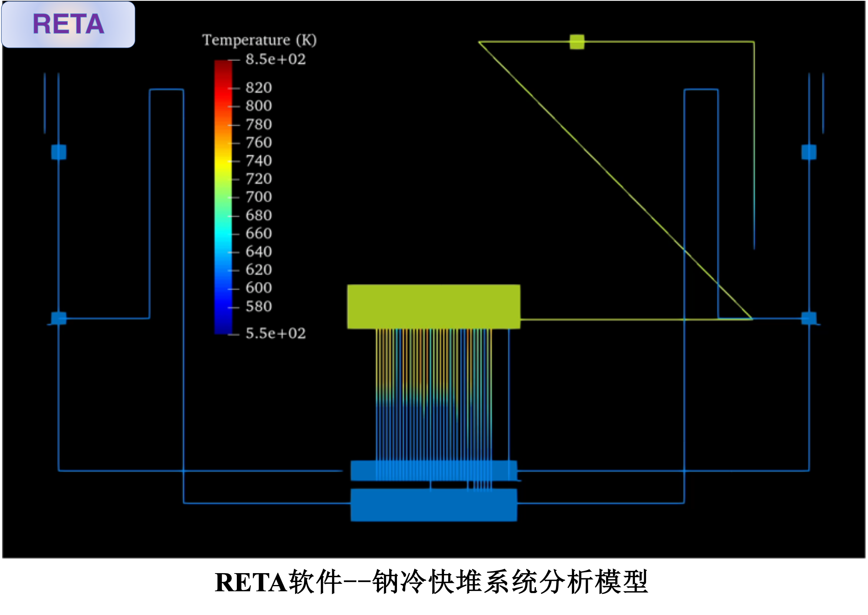Click the yellow-green square node on top pipe
The height and width of the screenshot is (615, 868).
click(577, 42)
